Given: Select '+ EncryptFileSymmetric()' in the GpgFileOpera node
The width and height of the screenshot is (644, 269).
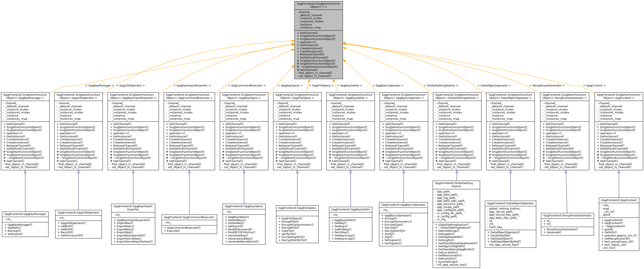Looking at the screenshot, I should 296,225.
